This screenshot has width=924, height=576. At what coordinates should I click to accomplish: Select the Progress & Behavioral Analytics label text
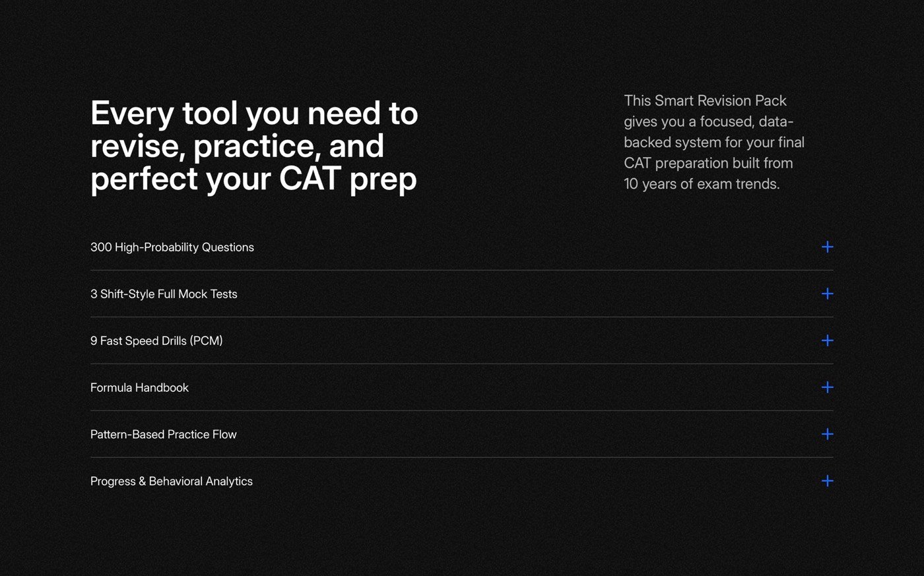click(172, 482)
